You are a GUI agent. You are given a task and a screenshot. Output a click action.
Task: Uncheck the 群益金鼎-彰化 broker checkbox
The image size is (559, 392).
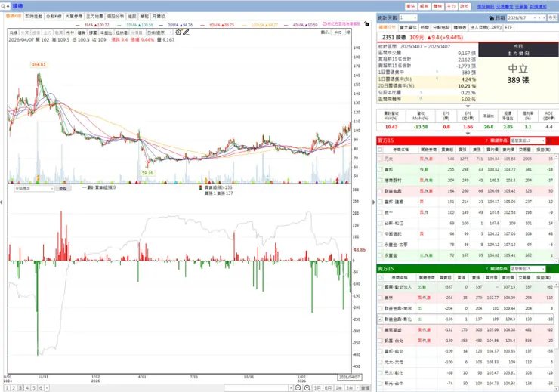click(x=380, y=319)
